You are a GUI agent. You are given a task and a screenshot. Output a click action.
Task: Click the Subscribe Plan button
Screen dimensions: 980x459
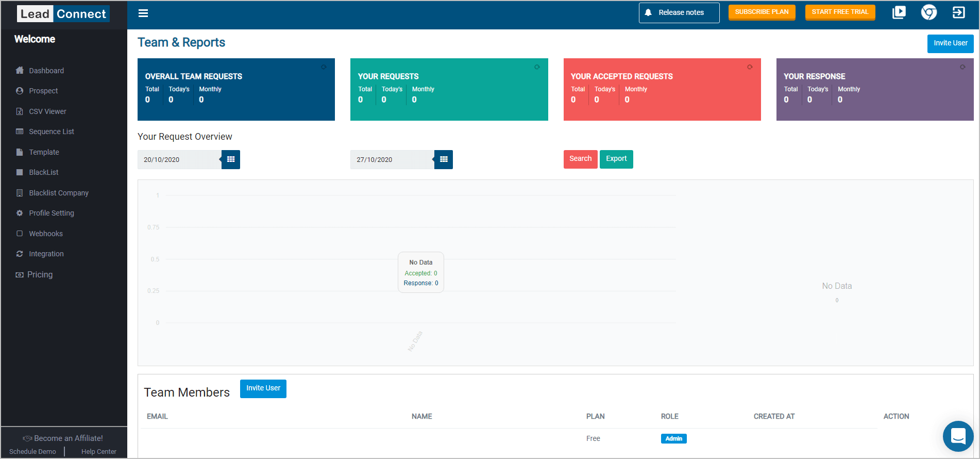point(762,12)
